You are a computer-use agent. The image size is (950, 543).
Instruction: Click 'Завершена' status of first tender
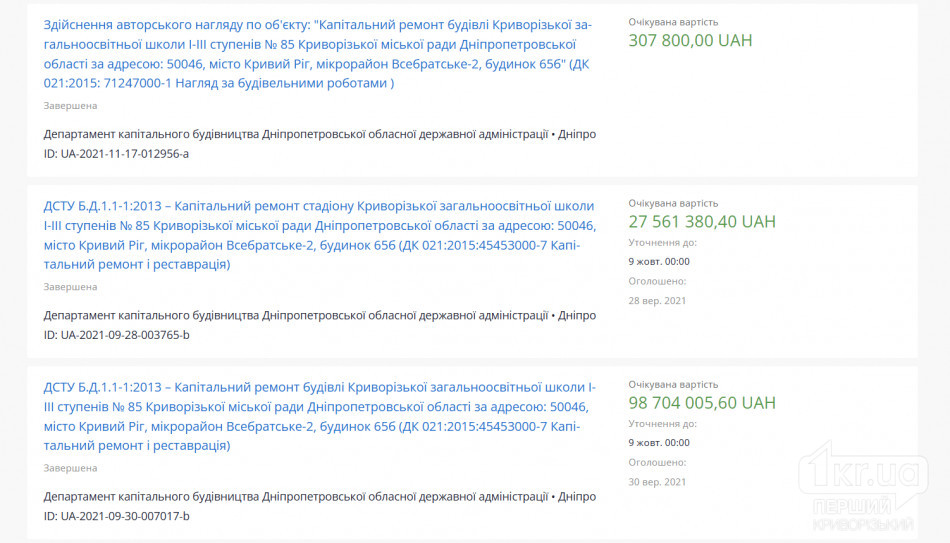[x=70, y=105]
